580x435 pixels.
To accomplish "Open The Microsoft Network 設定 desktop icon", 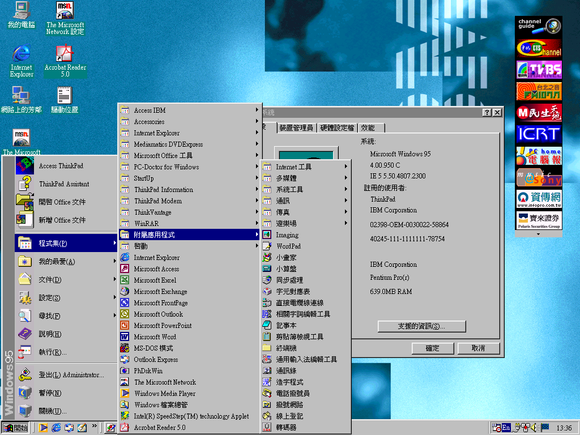I will (65, 18).
